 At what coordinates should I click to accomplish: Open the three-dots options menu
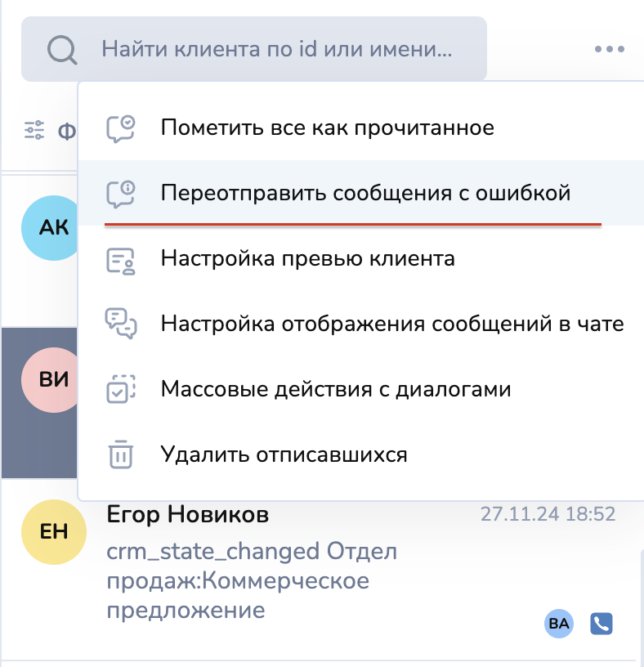click(x=609, y=50)
